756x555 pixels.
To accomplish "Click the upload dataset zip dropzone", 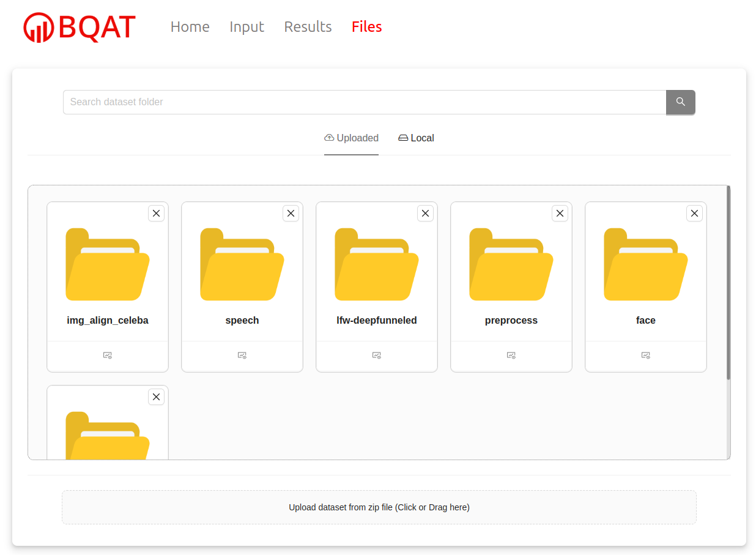I will [x=379, y=507].
